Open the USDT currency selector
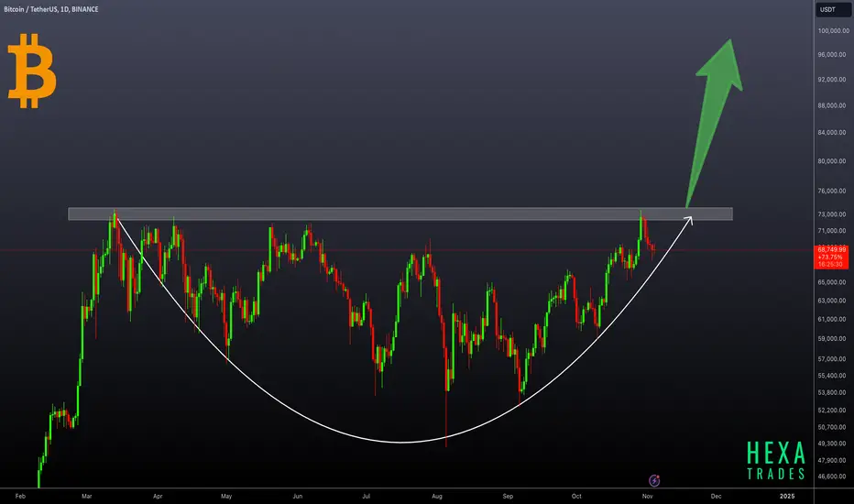Screen dimensions: 854x504 832,9
